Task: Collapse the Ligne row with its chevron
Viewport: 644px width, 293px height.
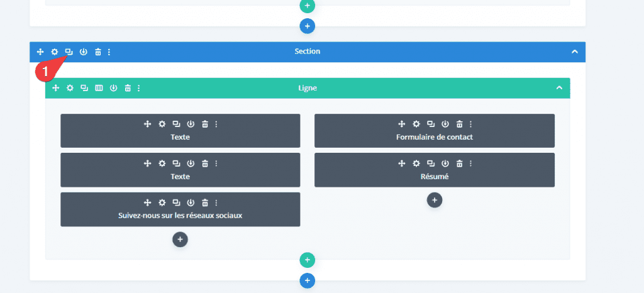Action: pos(559,88)
